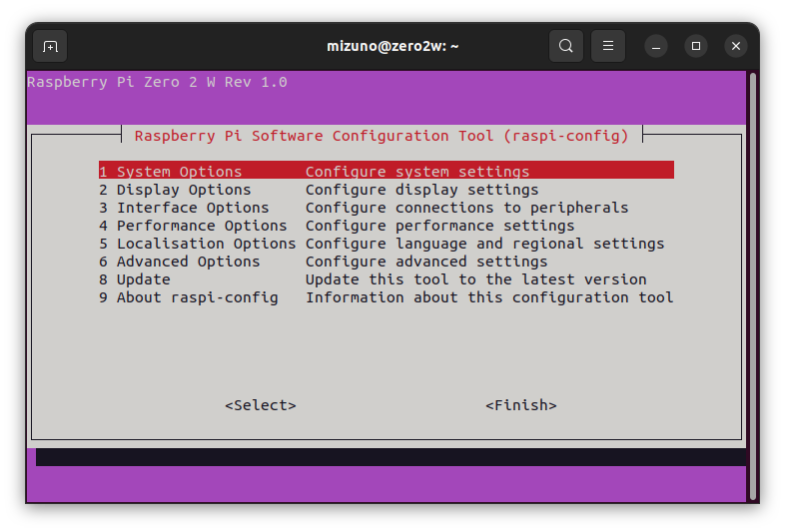The height and width of the screenshot is (532, 785).
Task: Open a new terminal tab
Action: [50, 46]
